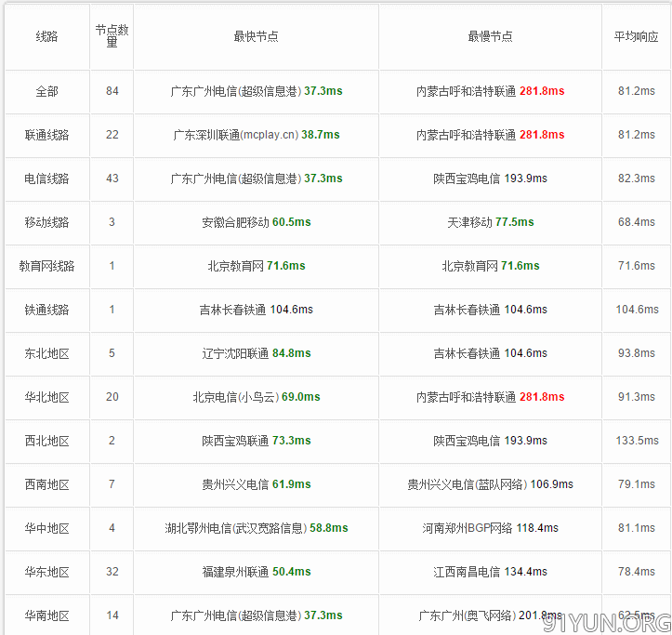Click the 最慢节点 column header
The image size is (672, 635).
(x=490, y=37)
